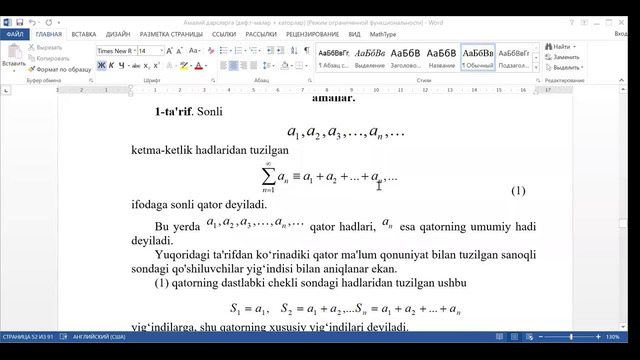Click the Show paragraph marks (¶) icon
Screen dimensions: 640x360
[x=307, y=51]
